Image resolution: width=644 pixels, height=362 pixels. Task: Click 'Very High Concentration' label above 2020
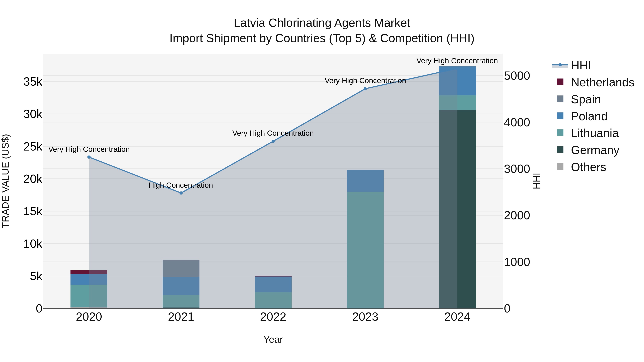(x=89, y=149)
